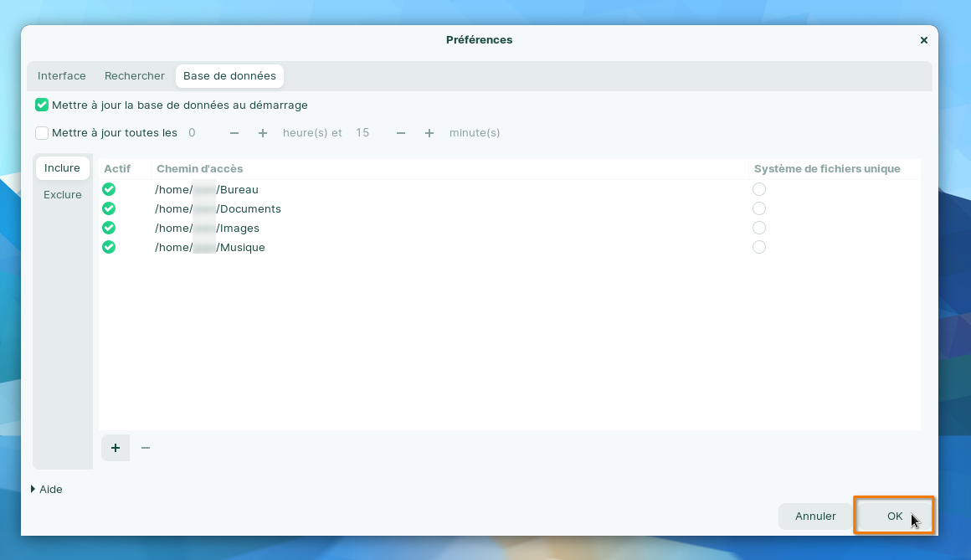Select the Exclure side tab
The height and width of the screenshot is (560, 971).
pyautogui.click(x=63, y=195)
